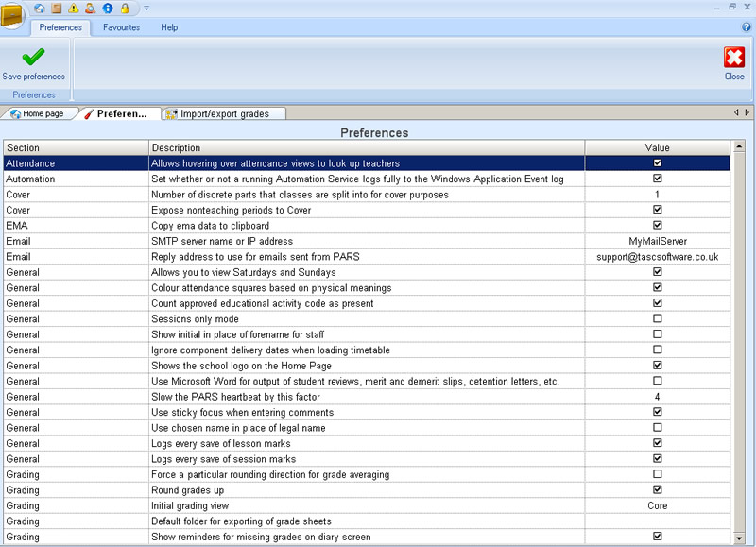Click the brown book quick-access icon
This screenshot has width=756, height=547.
[57, 9]
